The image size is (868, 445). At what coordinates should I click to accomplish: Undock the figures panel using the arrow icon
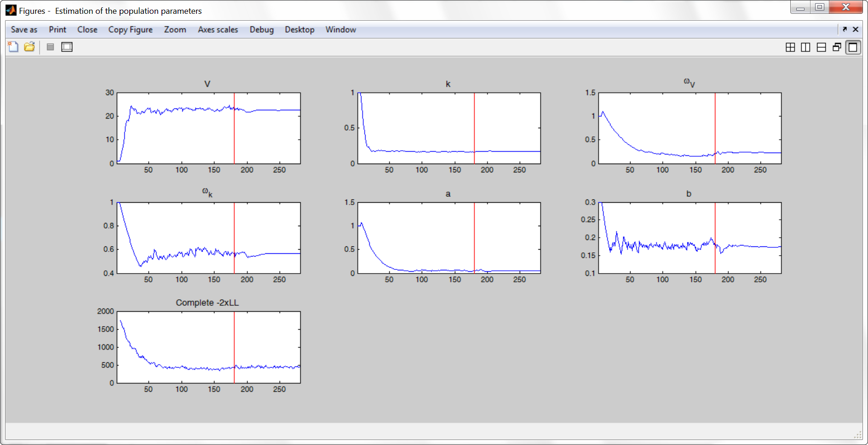tap(845, 29)
